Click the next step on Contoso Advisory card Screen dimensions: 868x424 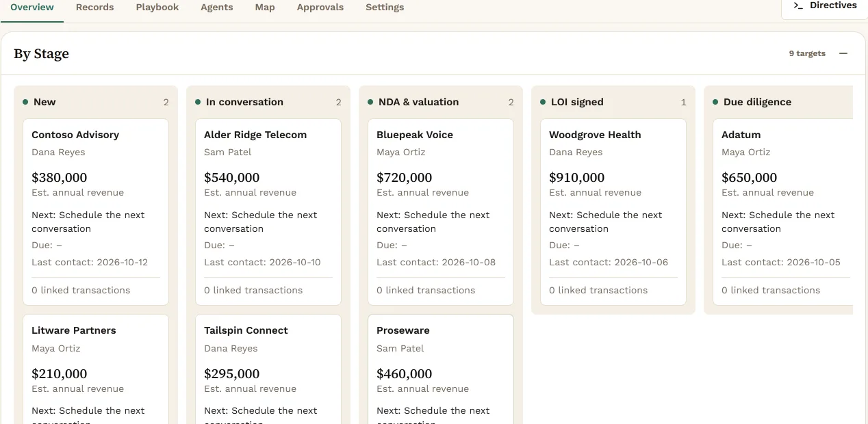(88, 222)
